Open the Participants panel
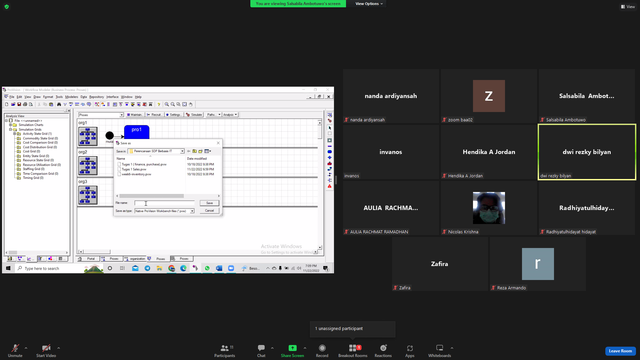 point(224,350)
